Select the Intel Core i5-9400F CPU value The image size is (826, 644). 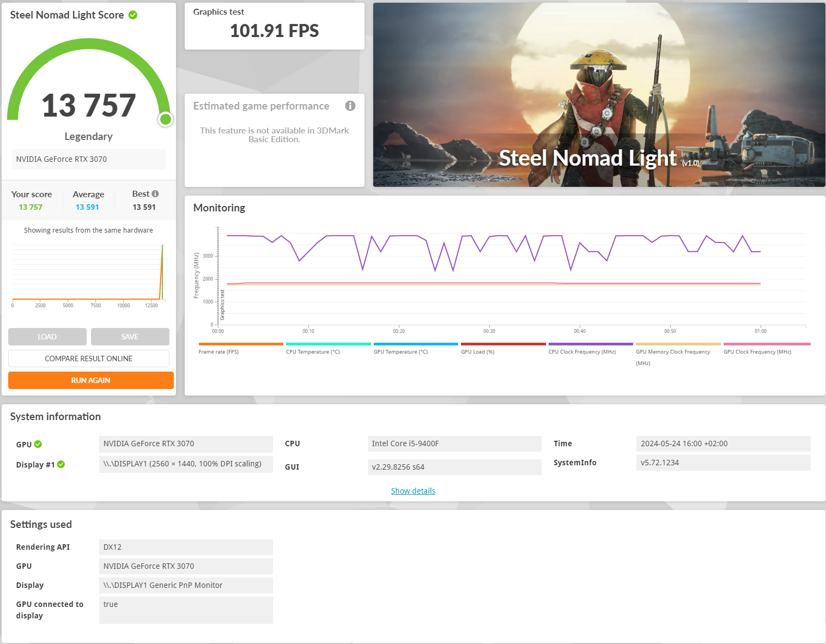(454, 443)
